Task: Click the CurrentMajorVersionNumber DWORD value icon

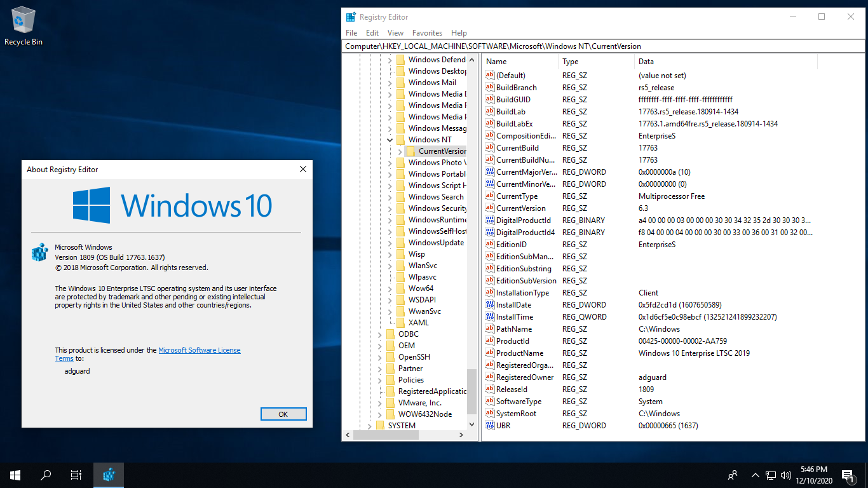Action: pyautogui.click(x=489, y=172)
